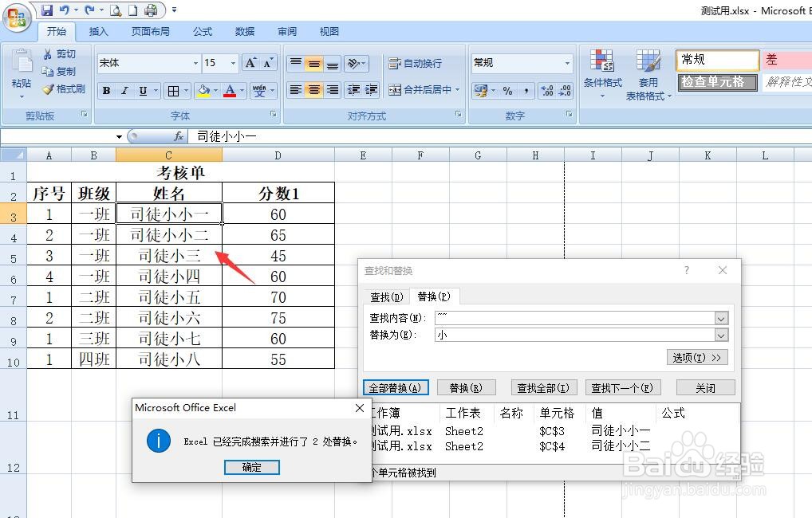
Task: Apply cell borders
Action: point(173,91)
